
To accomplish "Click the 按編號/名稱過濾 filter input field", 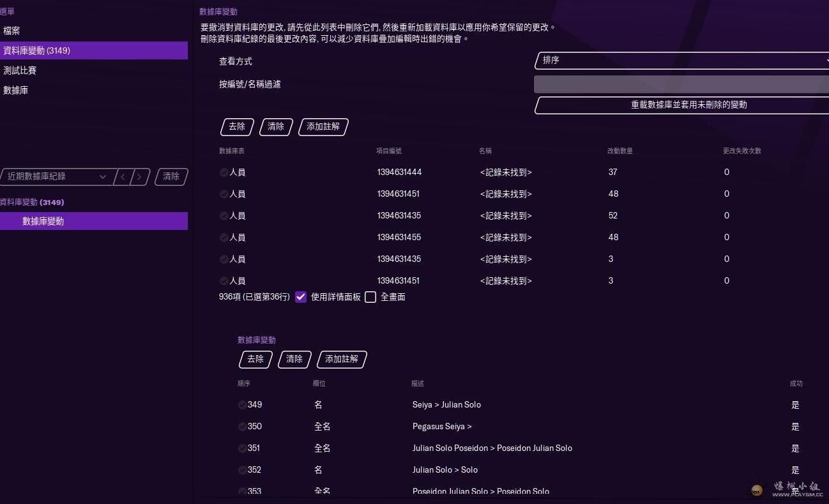I will tap(681, 84).
